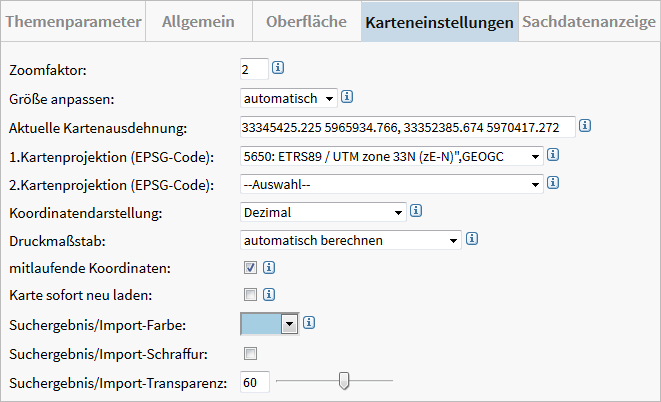
Task: Click the Import-Transparenz slider handle
Action: click(344, 381)
